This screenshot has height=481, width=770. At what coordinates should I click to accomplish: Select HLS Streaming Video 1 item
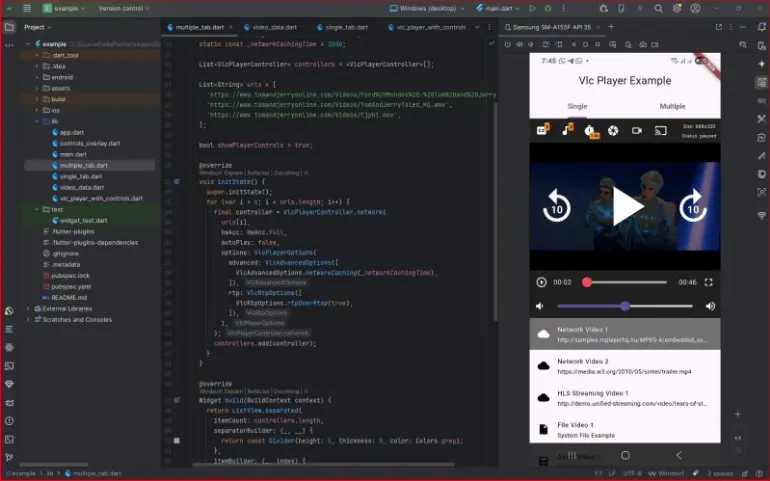click(x=625, y=398)
